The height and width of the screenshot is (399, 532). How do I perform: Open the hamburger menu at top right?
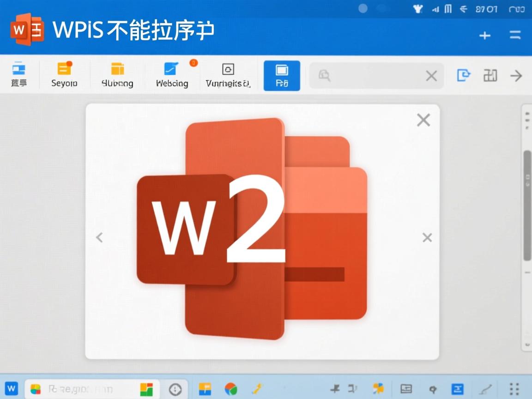pyautogui.click(x=515, y=35)
